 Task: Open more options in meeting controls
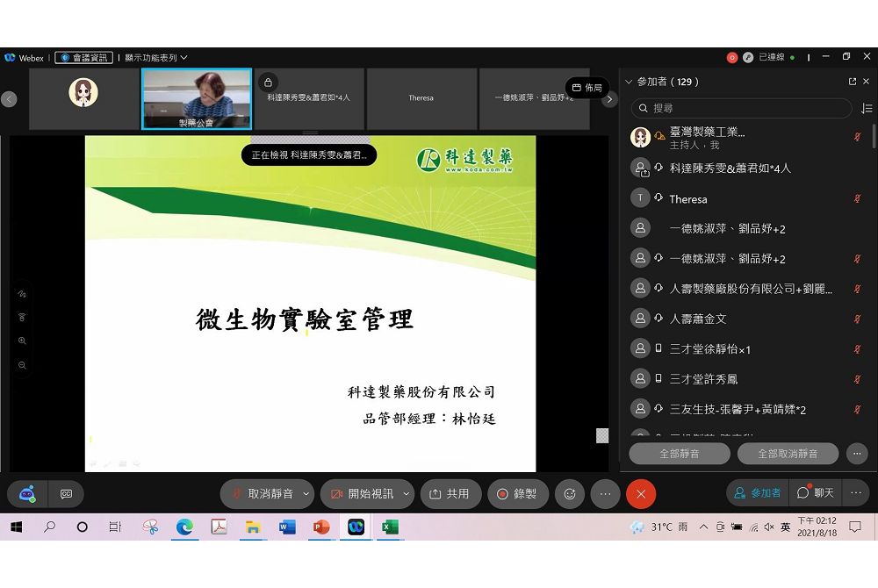[x=605, y=494]
